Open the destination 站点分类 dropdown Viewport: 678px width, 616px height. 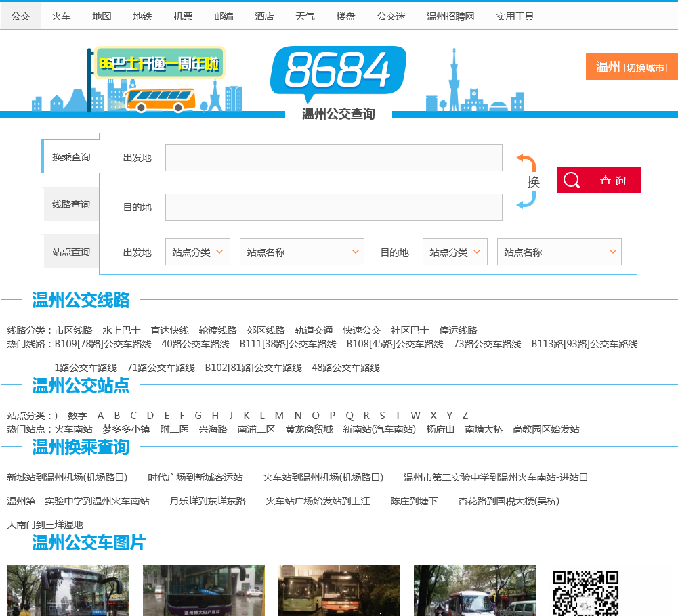pyautogui.click(x=455, y=252)
